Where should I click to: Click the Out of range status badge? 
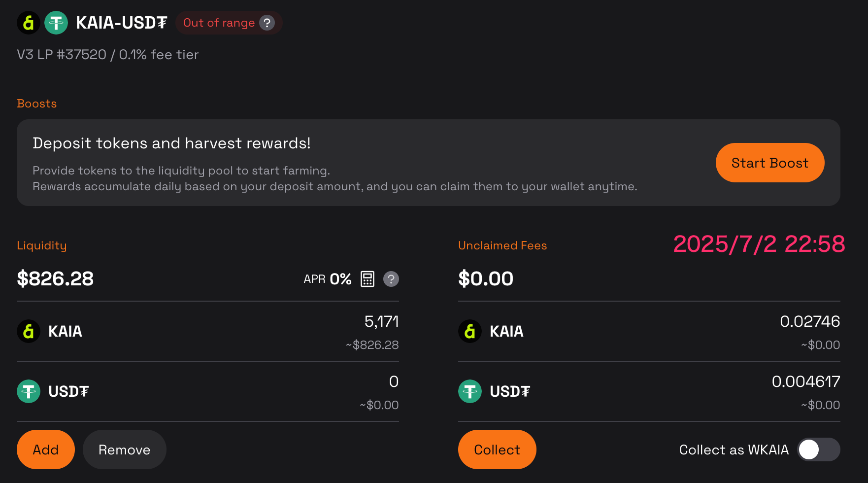229,23
